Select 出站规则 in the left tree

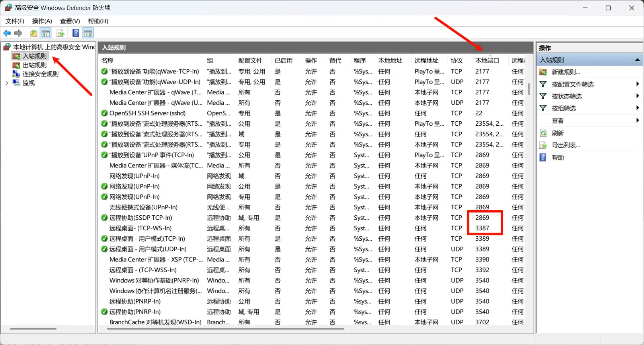35,65
